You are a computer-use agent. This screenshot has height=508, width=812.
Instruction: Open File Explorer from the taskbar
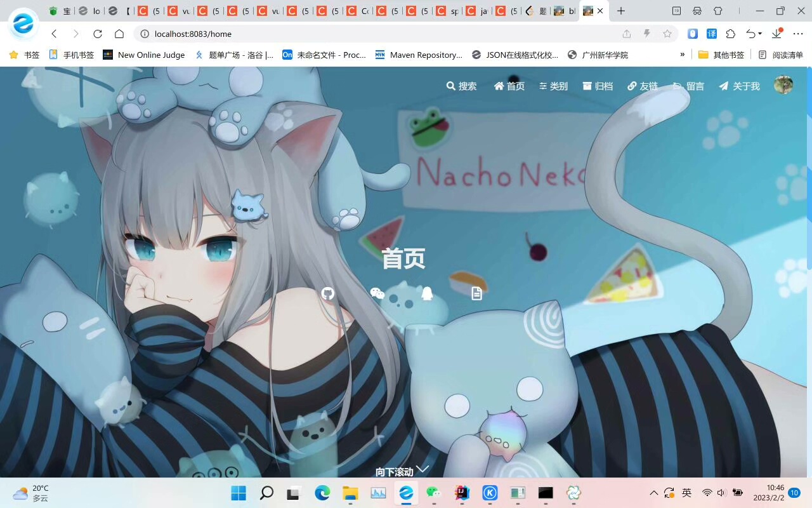[350, 493]
